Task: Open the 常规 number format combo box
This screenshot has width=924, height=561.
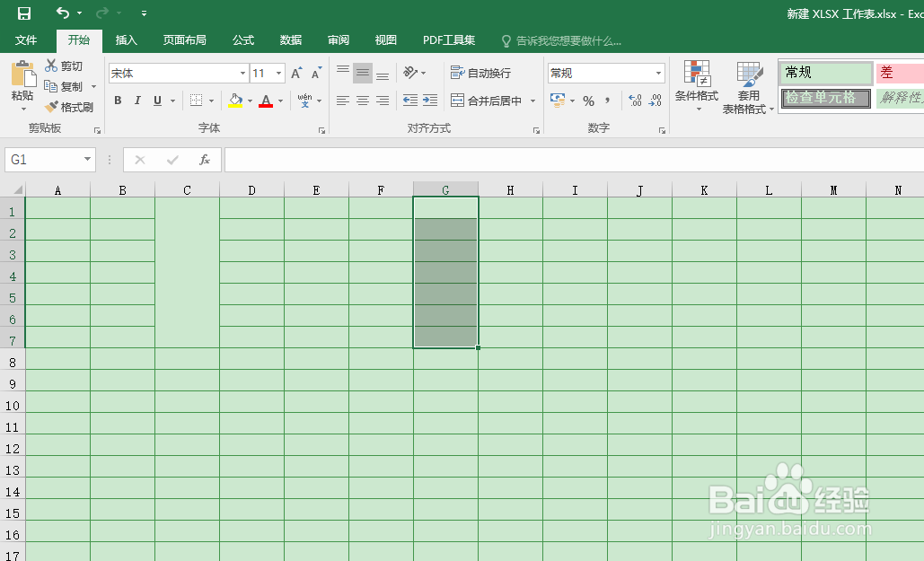Action: coord(606,73)
